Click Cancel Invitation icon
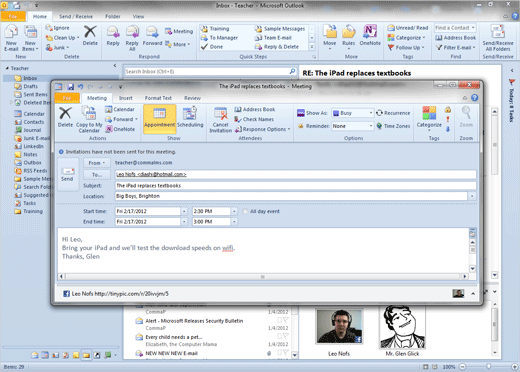Screen dimensions: 520x372 coord(220,119)
